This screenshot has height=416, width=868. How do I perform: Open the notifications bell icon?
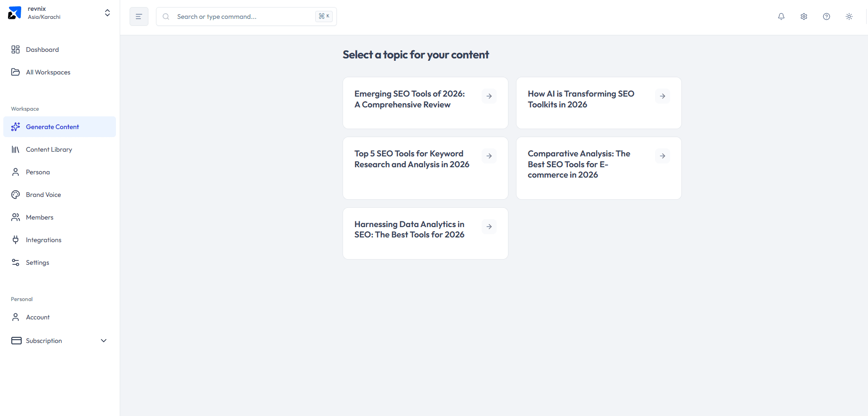point(781,16)
